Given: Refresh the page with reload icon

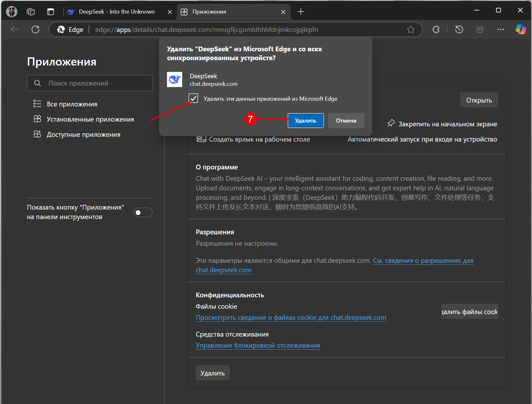Looking at the screenshot, I should [x=35, y=29].
